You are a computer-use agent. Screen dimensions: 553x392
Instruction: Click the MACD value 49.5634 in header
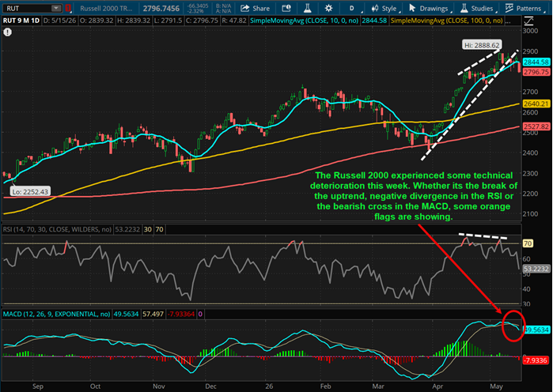[126, 314]
